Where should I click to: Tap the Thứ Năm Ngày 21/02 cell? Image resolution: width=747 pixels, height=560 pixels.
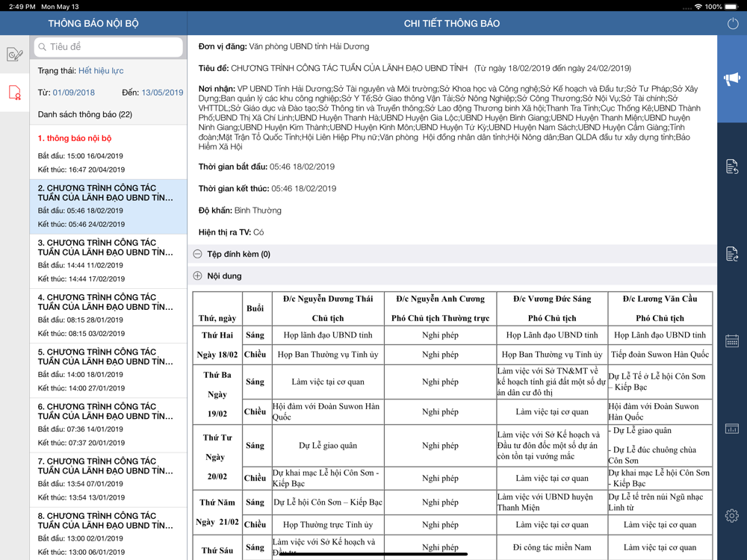click(217, 512)
